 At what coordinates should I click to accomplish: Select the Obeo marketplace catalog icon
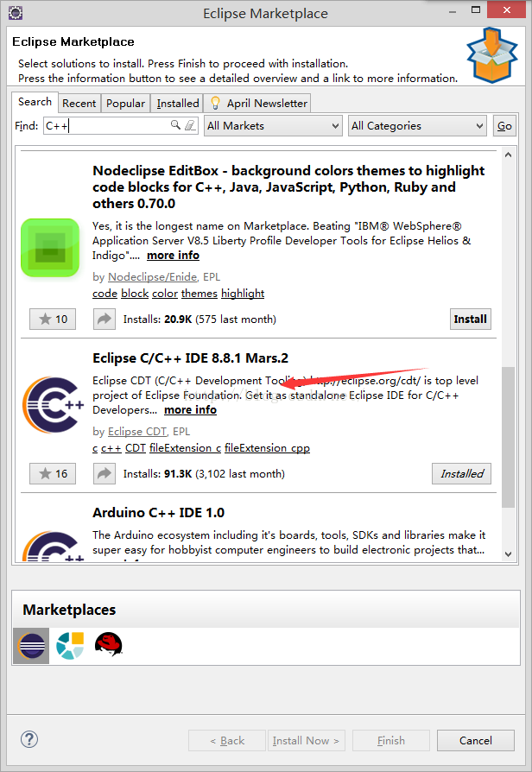[x=70, y=645]
